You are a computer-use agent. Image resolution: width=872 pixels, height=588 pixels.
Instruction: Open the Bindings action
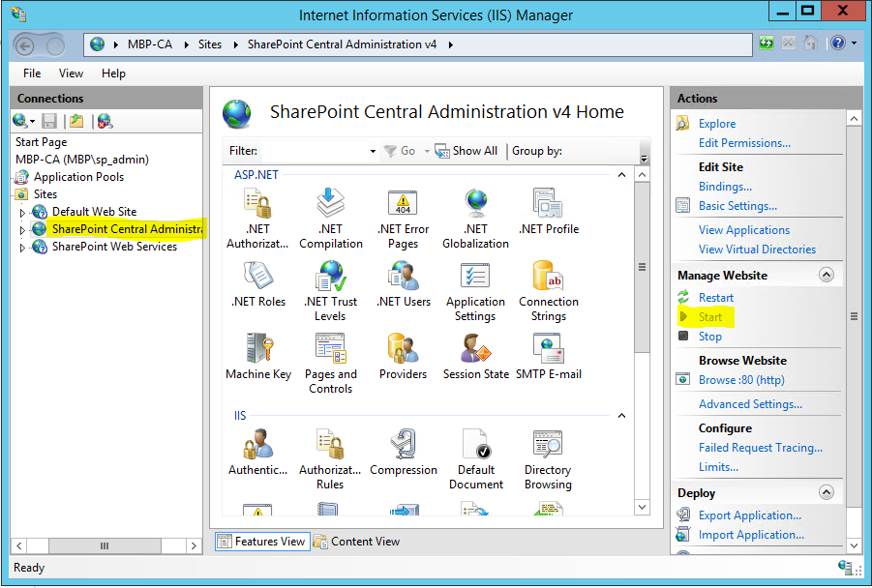725,187
